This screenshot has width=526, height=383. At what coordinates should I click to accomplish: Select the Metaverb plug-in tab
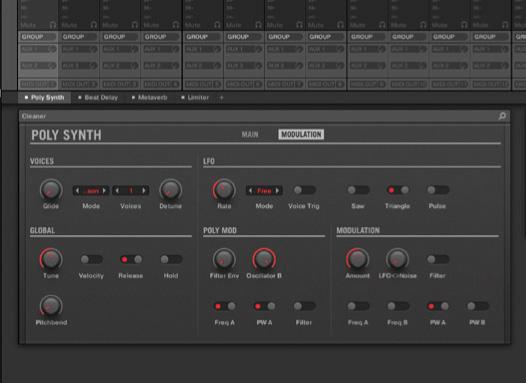tap(149, 98)
